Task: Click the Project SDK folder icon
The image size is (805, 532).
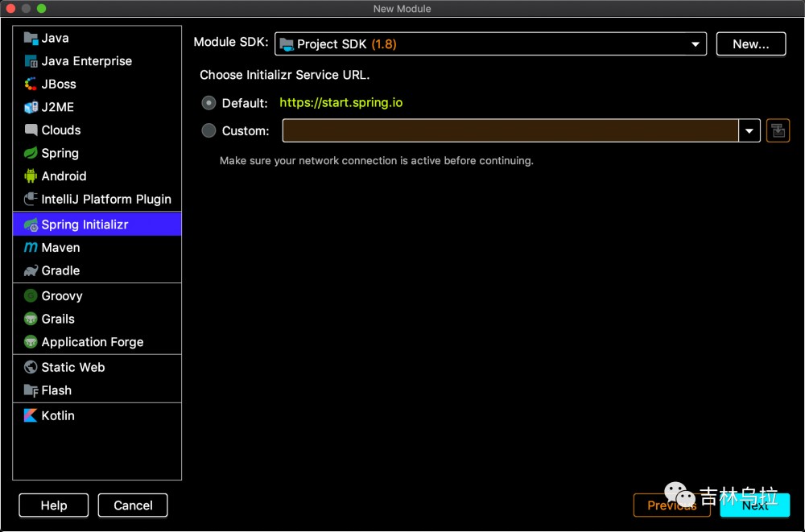Action: pyautogui.click(x=287, y=44)
